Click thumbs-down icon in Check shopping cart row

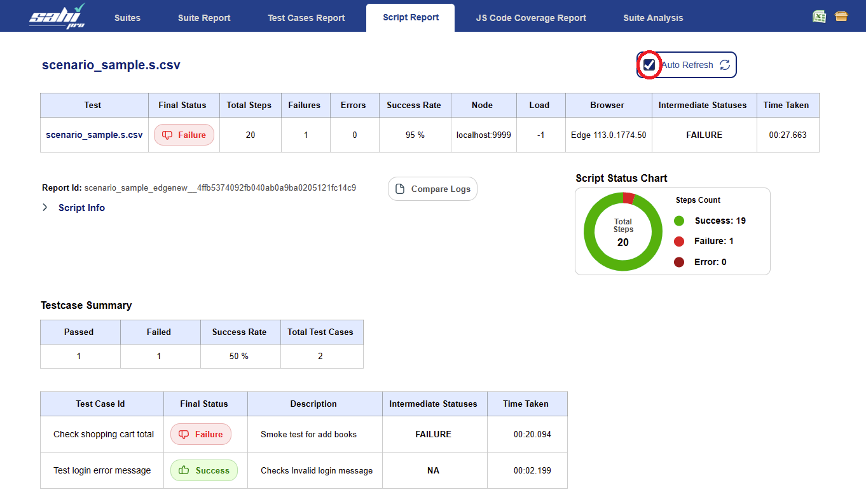pos(184,434)
